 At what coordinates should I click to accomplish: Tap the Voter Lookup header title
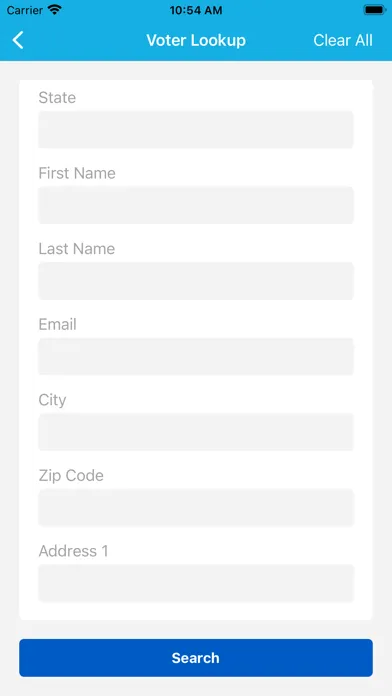pos(196,40)
